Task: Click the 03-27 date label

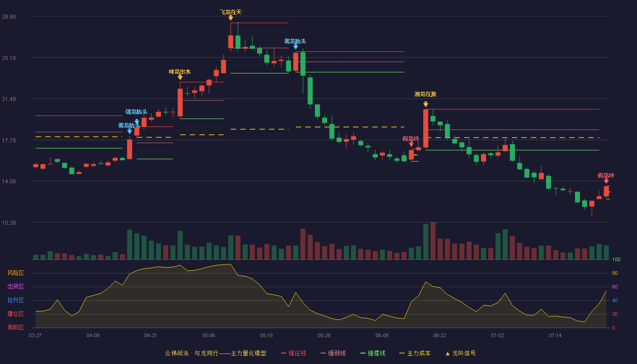Action: pyautogui.click(x=35, y=335)
